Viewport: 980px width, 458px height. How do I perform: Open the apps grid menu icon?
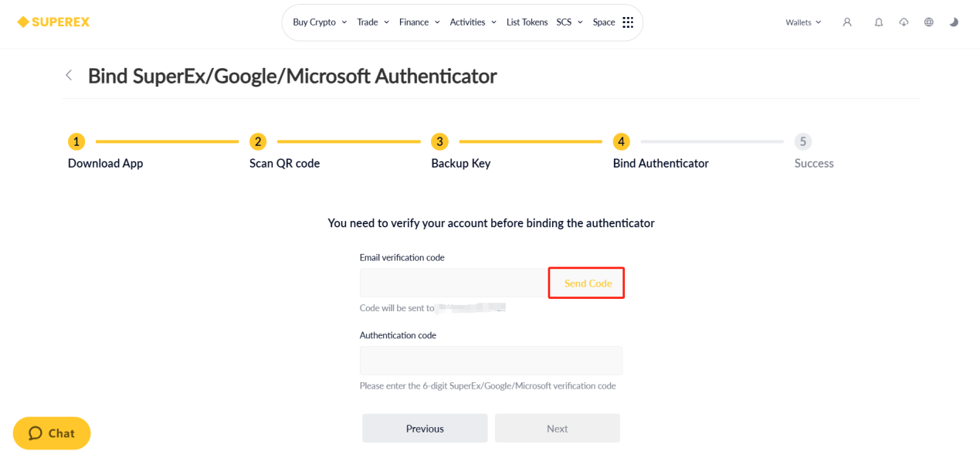tap(628, 22)
